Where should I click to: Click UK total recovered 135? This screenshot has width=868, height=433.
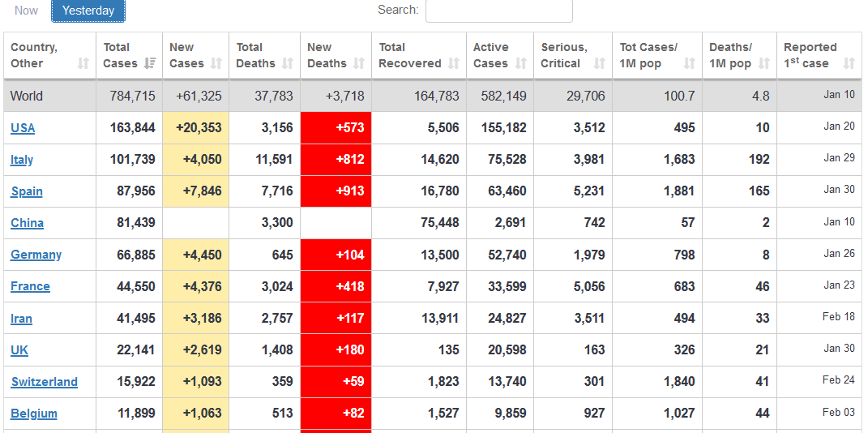tap(447, 350)
